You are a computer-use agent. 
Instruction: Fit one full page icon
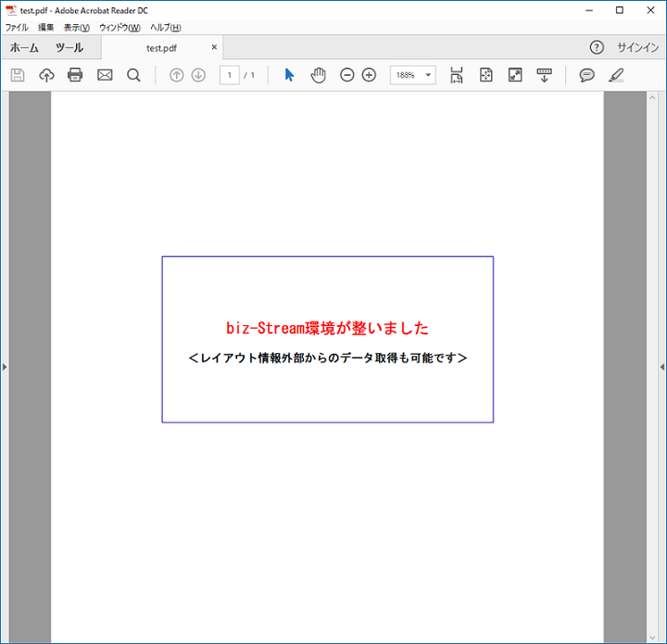tap(485, 75)
